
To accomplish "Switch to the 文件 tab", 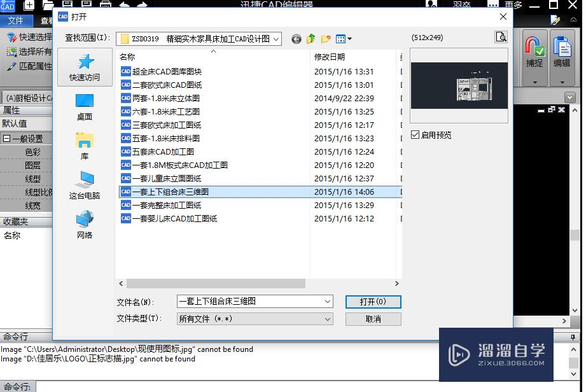I will pos(17,20).
